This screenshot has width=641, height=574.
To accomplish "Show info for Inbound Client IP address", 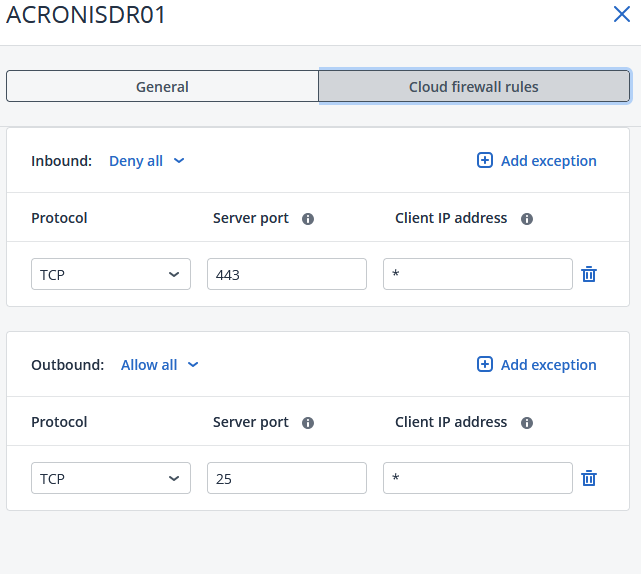I will tap(527, 219).
